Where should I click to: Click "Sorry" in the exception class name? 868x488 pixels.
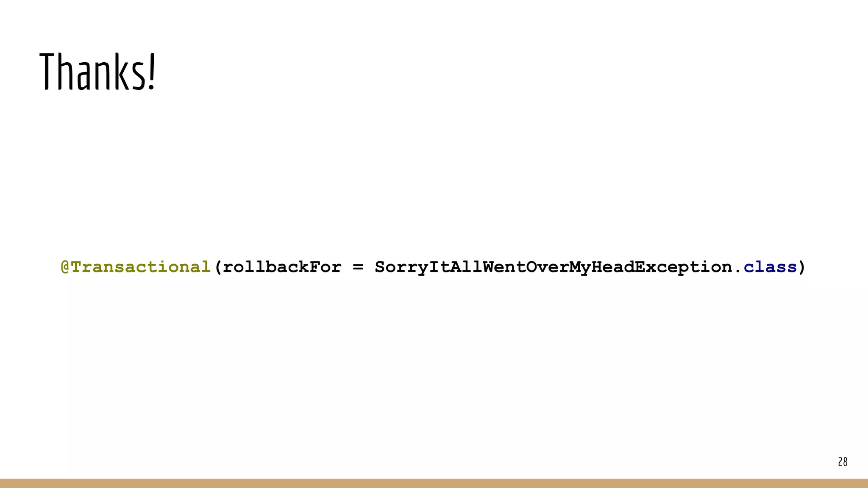click(x=402, y=268)
